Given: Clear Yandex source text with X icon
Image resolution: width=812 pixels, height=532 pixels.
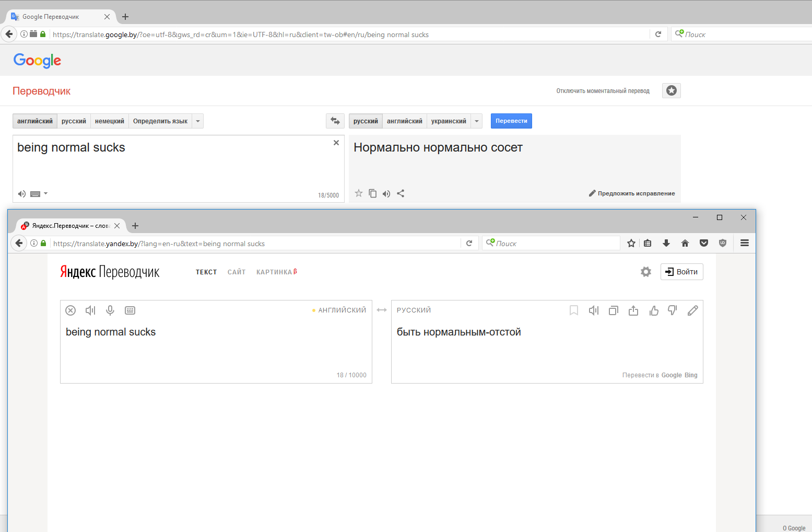Looking at the screenshot, I should 70,310.
